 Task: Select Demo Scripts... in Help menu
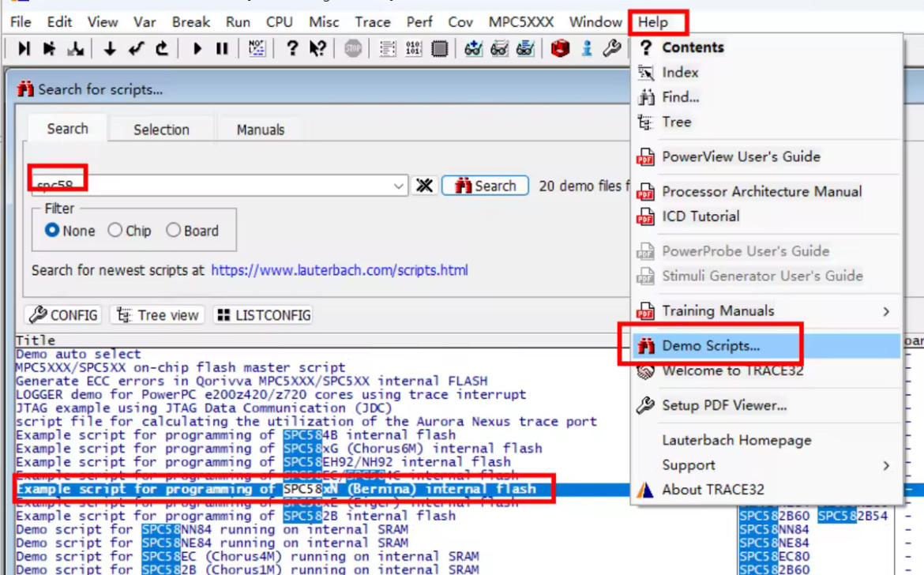point(766,346)
